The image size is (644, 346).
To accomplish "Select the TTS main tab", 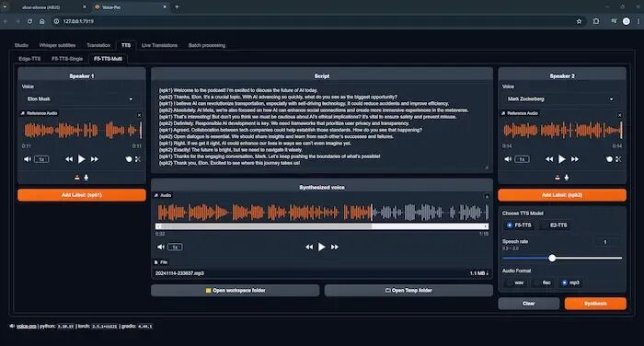I will pos(126,45).
